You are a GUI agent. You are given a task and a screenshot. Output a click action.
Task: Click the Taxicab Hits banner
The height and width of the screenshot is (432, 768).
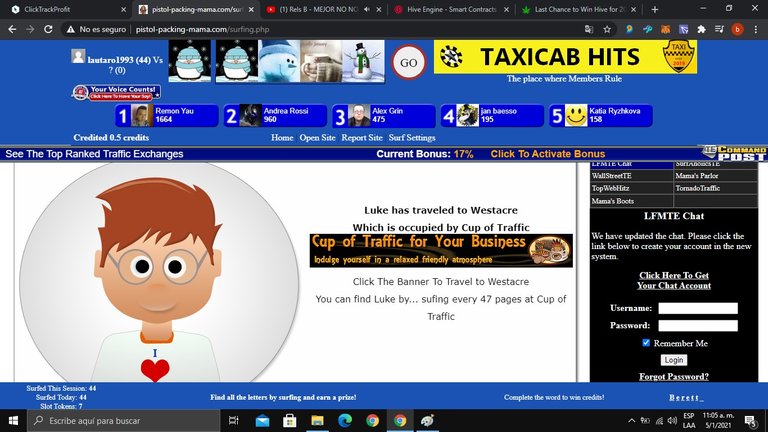[565, 57]
